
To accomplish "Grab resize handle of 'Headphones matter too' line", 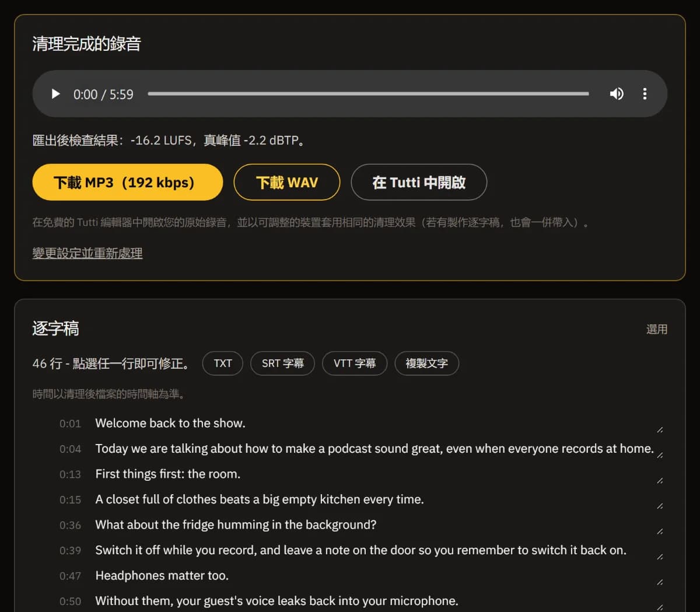I will [x=660, y=582].
